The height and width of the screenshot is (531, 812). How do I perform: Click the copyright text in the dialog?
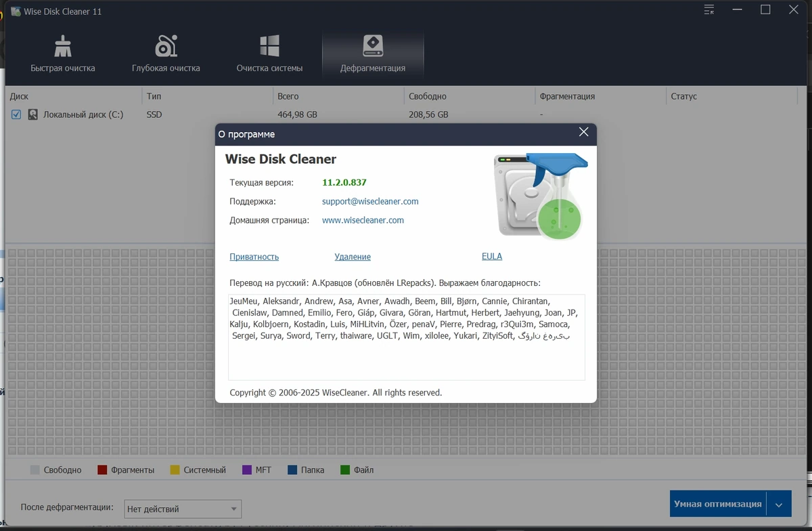click(336, 392)
